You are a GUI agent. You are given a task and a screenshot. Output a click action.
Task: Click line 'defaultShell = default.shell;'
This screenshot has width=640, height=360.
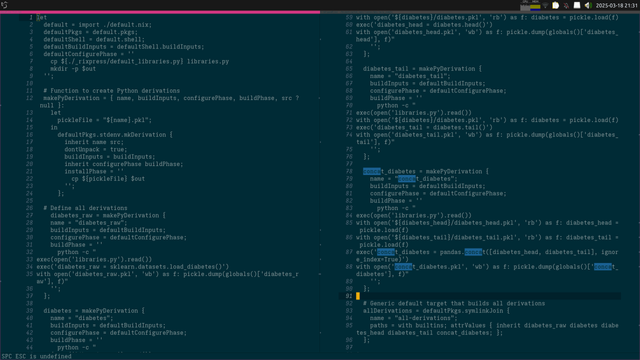[94, 40]
